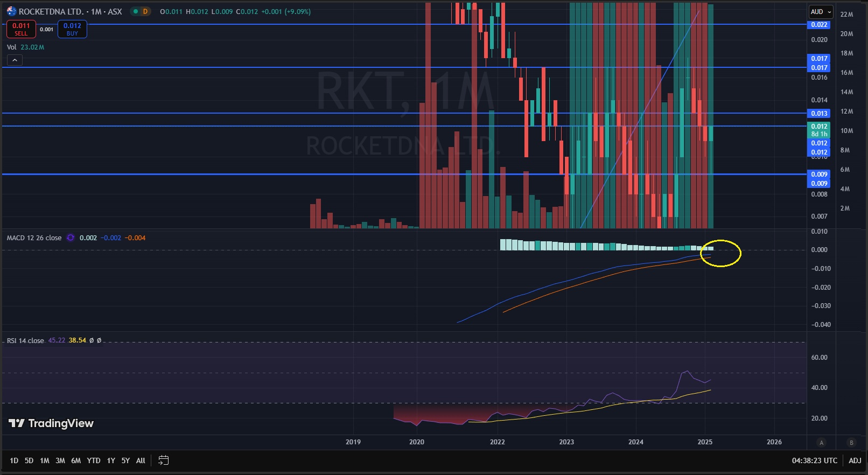Click the green market status dot
The height and width of the screenshot is (475, 868).
pyautogui.click(x=135, y=11)
